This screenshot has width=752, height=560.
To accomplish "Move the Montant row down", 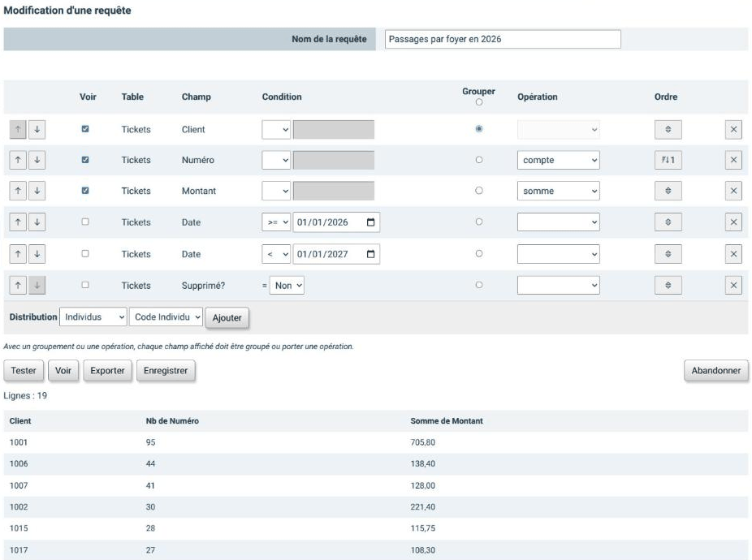I will point(37,191).
